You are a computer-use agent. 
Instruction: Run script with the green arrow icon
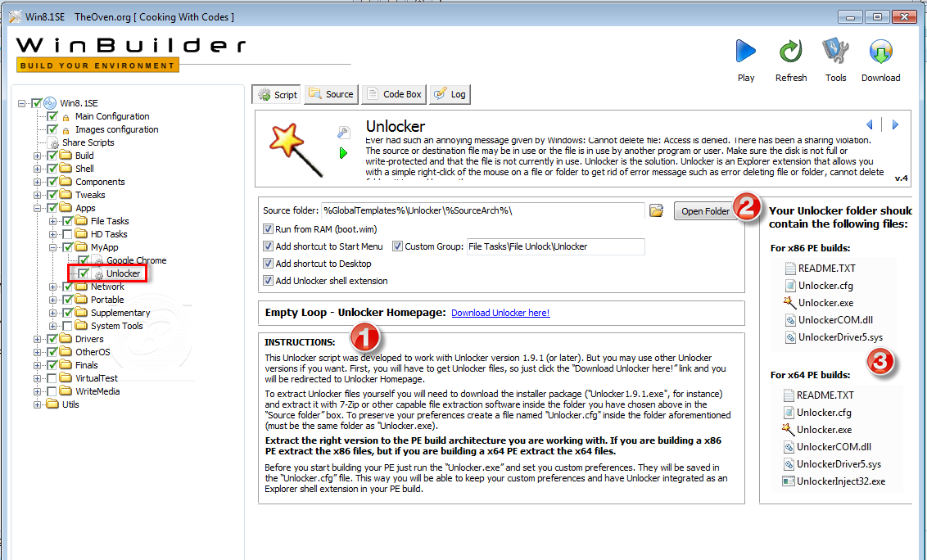343,153
